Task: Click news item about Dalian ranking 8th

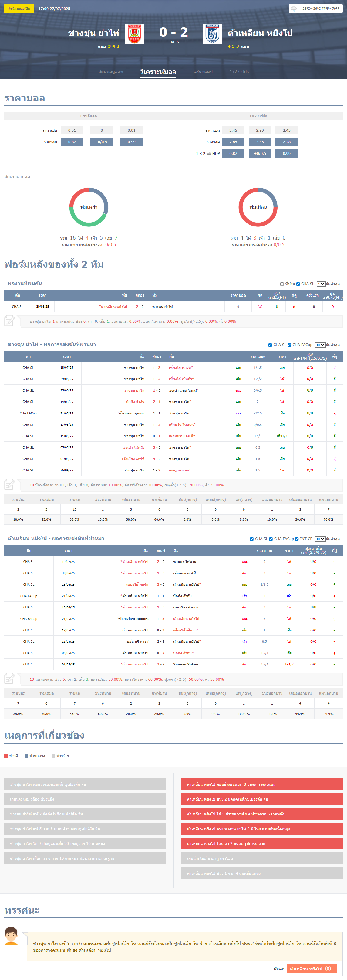Action: click(262, 784)
